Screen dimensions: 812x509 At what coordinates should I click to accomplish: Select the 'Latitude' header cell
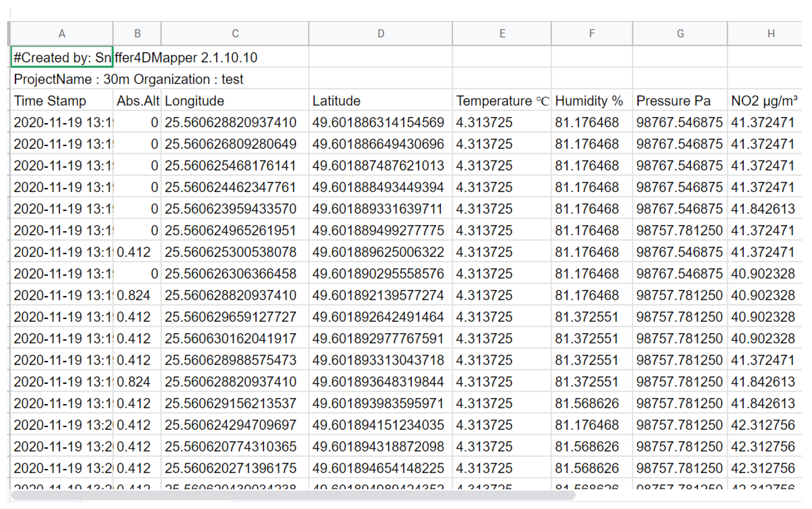point(380,101)
